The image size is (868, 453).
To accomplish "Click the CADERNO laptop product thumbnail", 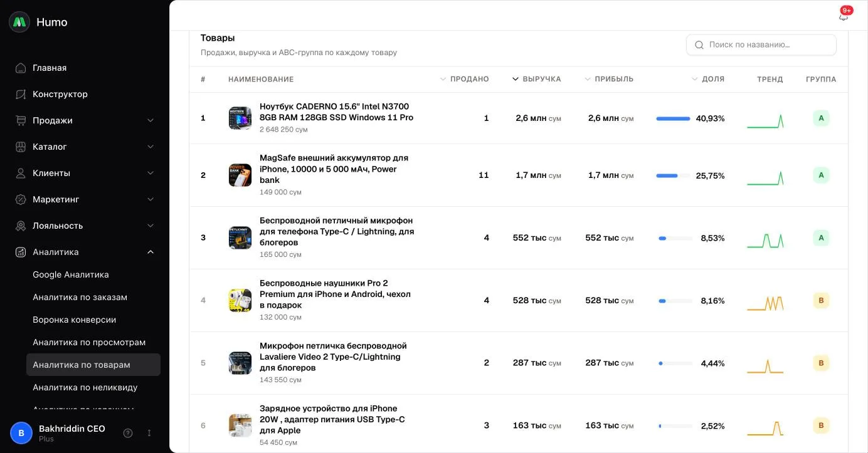I will [240, 118].
